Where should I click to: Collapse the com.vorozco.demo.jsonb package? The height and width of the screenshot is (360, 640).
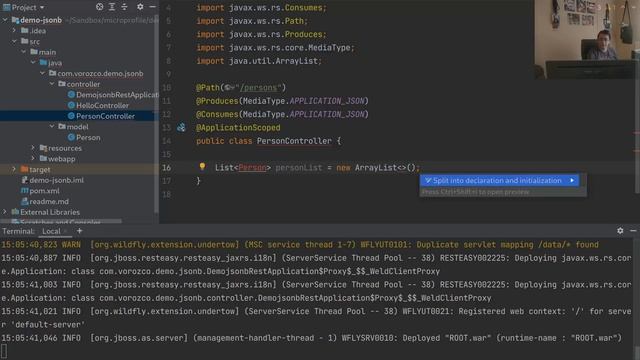(42, 73)
